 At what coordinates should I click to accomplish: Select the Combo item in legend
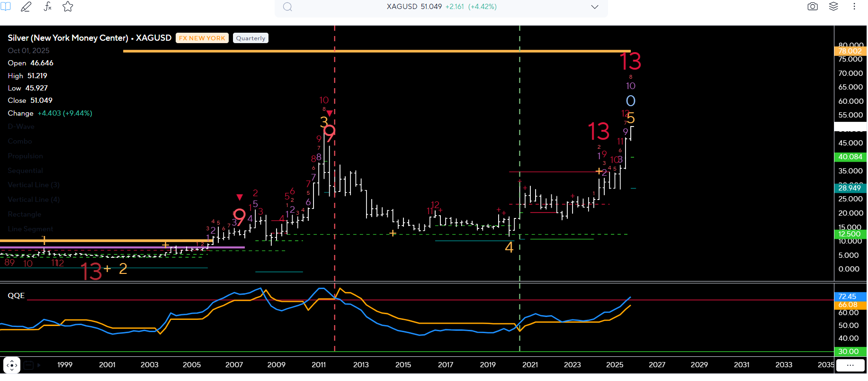coord(20,141)
